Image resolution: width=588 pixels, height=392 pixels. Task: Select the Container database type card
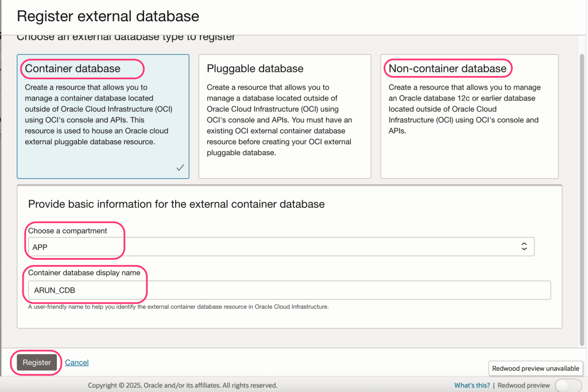pyautogui.click(x=103, y=116)
